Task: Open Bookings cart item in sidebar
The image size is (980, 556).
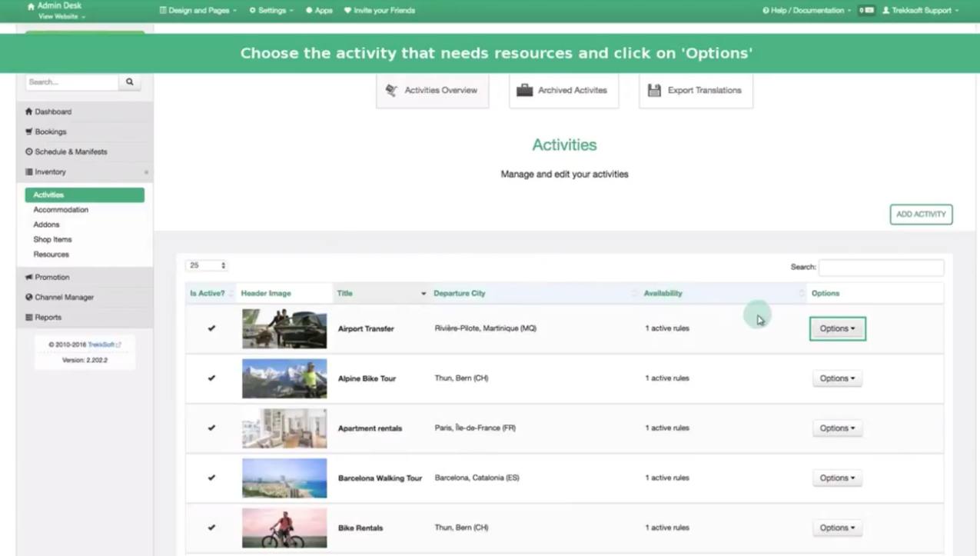Action: pyautogui.click(x=50, y=132)
